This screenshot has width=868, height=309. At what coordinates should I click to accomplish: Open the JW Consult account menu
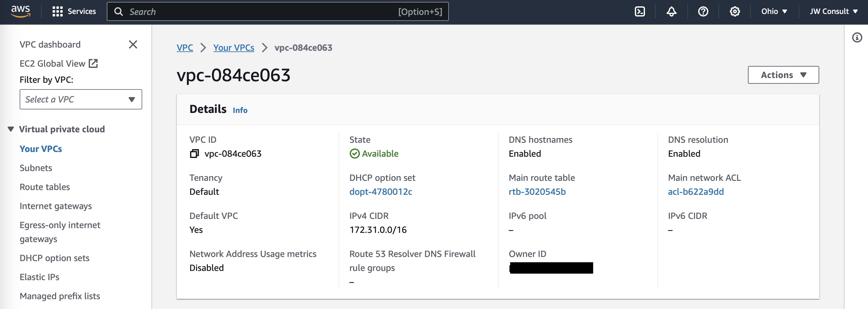pos(833,11)
